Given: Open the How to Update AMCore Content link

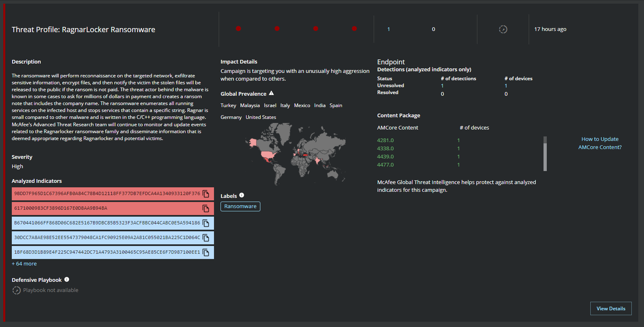Looking at the screenshot, I should [x=600, y=143].
